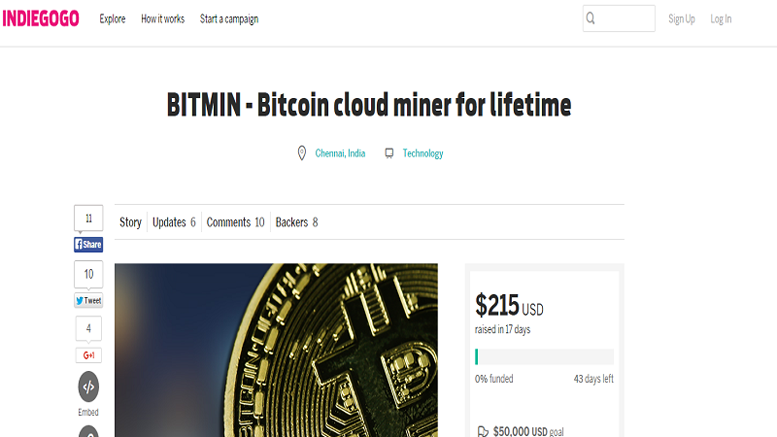The width and height of the screenshot is (777, 437).
Task: Open the Explore menu link
Action: point(112,19)
